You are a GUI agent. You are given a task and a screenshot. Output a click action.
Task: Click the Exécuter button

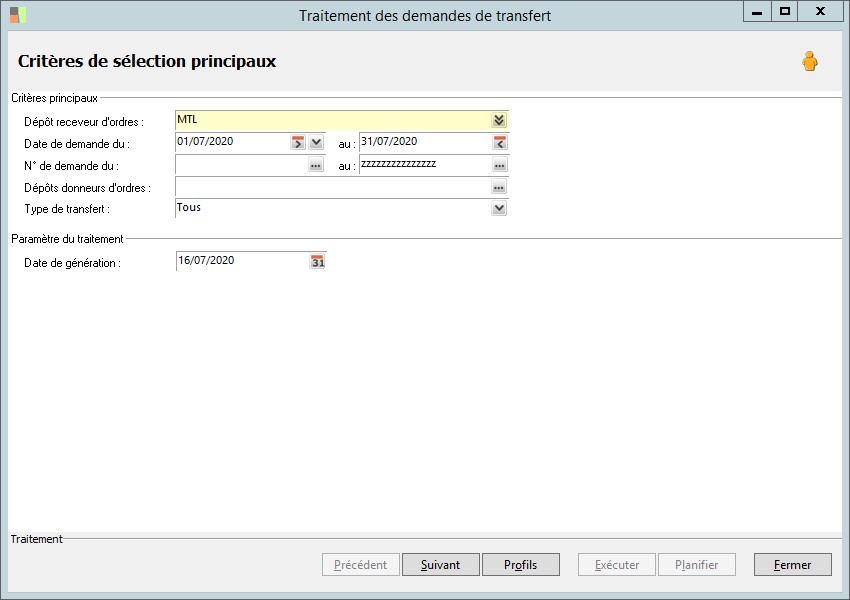(x=617, y=565)
